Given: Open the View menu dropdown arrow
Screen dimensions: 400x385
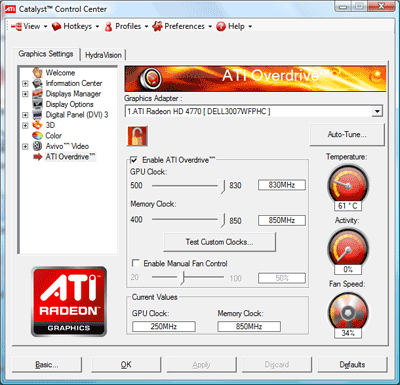Looking at the screenshot, I should 45,27.
